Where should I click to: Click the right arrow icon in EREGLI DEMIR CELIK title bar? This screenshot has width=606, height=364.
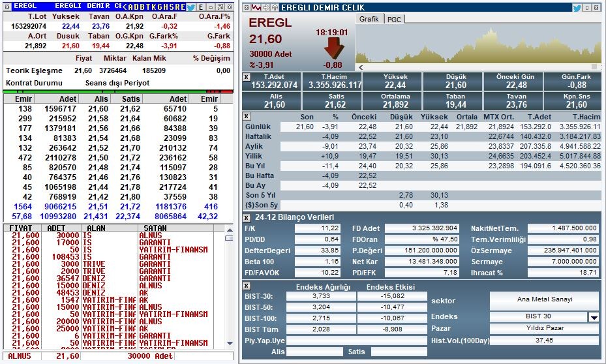coord(265,7)
